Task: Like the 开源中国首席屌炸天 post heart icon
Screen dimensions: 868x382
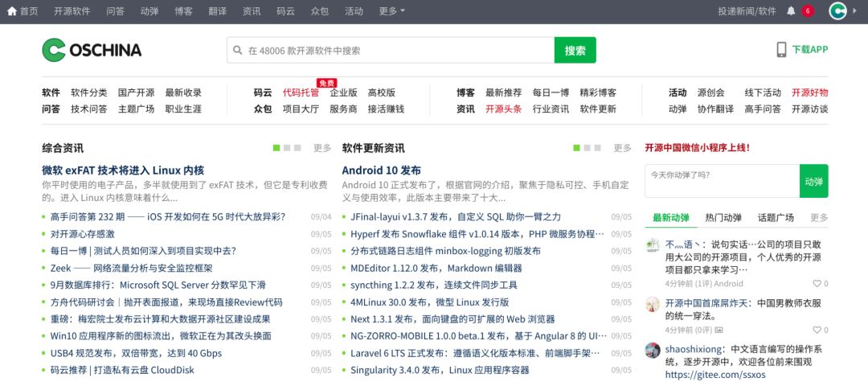Action: pos(817,330)
